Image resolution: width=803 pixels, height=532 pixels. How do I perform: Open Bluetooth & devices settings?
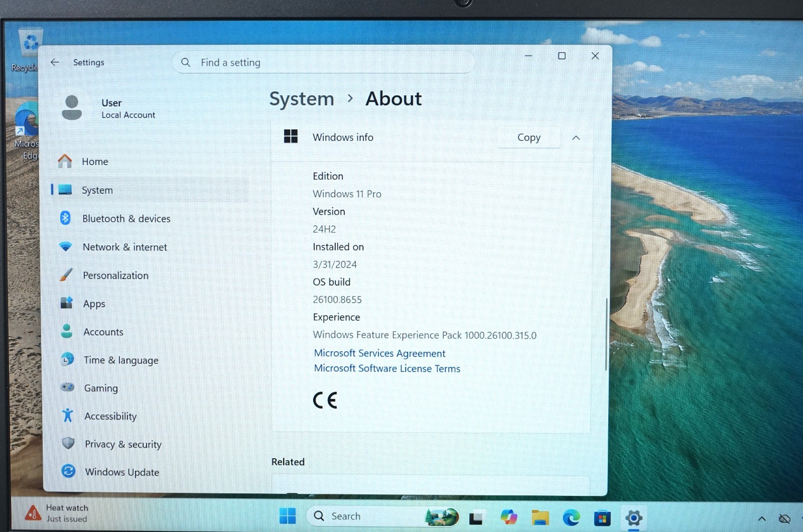[150, 218]
